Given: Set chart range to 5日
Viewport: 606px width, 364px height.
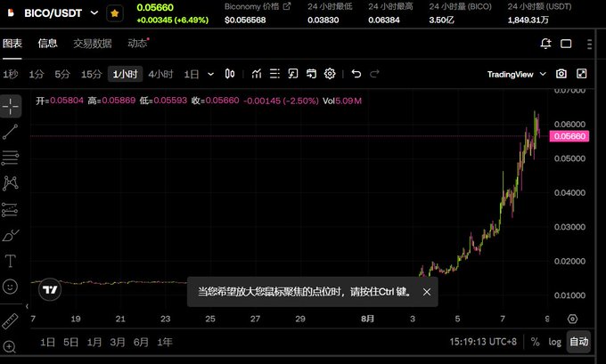Looking at the screenshot, I should click(70, 342).
